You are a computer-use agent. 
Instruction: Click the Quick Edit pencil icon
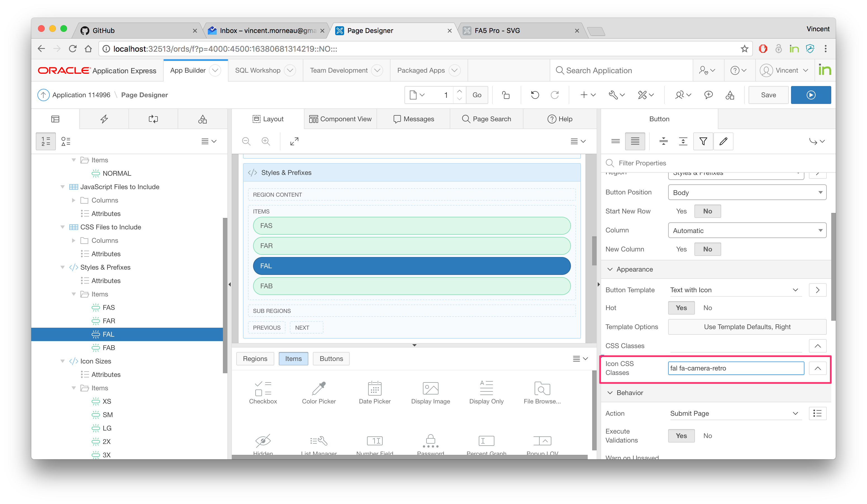coord(723,141)
